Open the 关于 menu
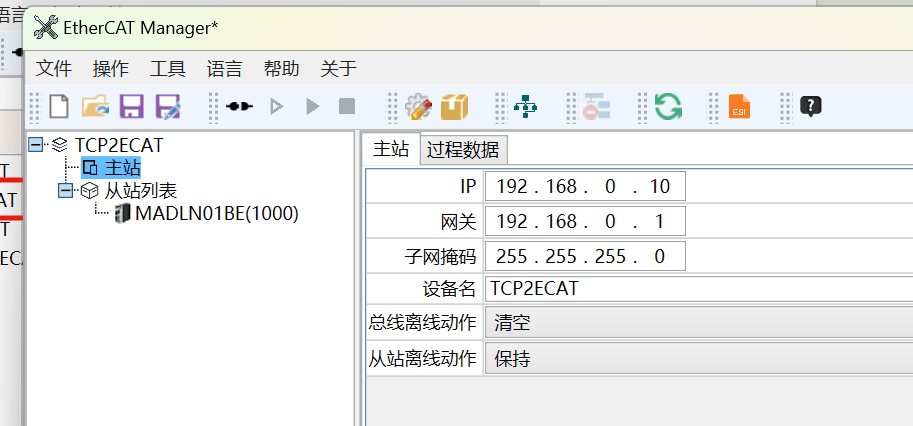 click(339, 69)
